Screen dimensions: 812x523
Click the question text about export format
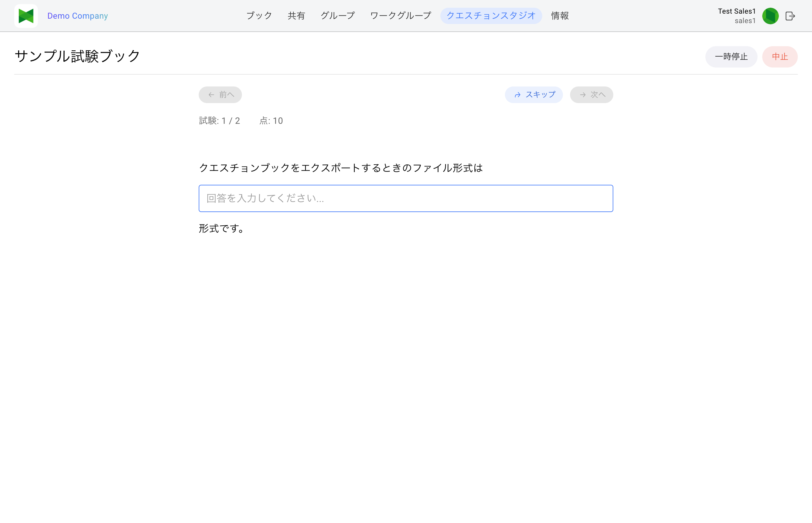tap(341, 168)
